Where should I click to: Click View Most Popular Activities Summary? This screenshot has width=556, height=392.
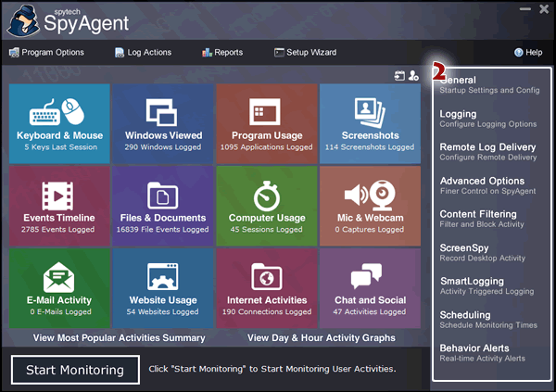click(120, 337)
